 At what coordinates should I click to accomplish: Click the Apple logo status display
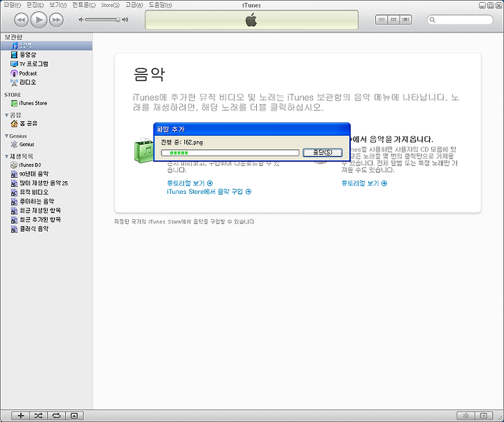pyautogui.click(x=251, y=20)
